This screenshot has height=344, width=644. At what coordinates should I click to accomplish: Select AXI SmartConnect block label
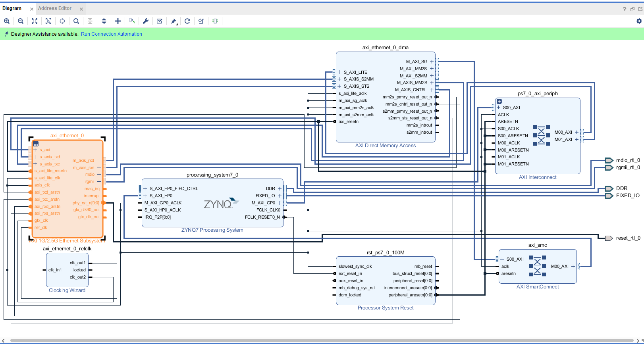538,287
